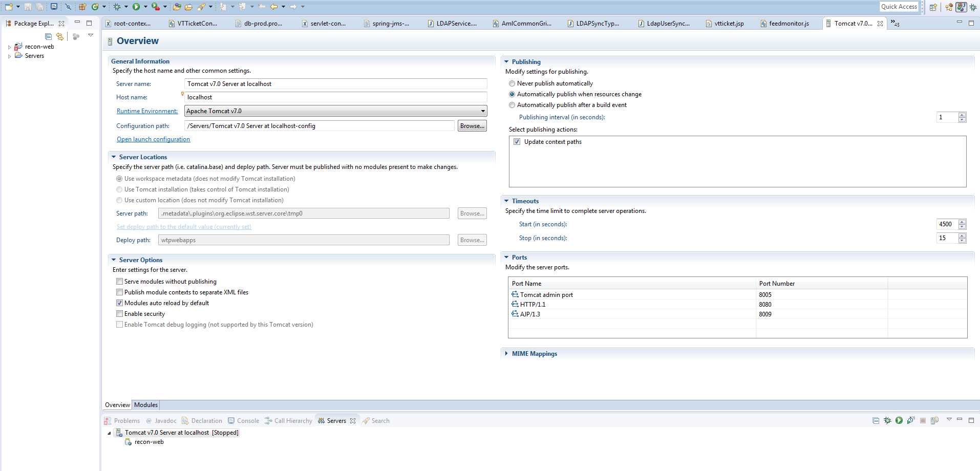Click the Server name text field
The width and height of the screenshot is (980, 471).
[335, 84]
